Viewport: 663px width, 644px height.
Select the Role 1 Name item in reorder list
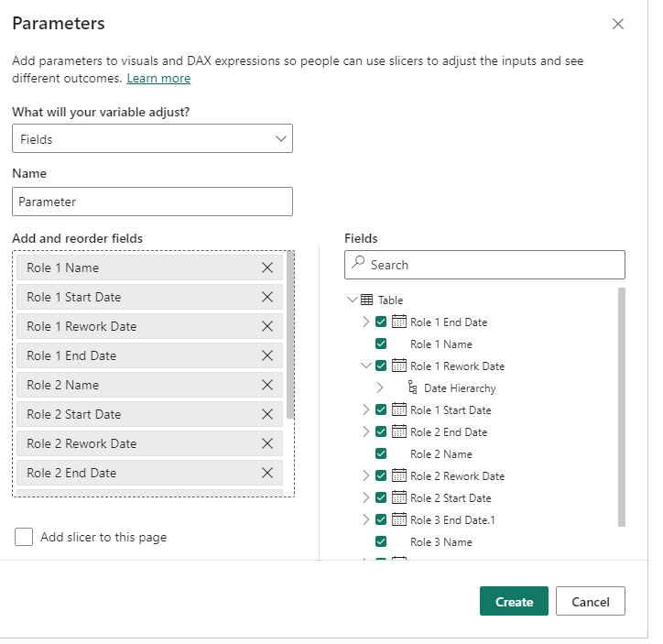click(149, 267)
